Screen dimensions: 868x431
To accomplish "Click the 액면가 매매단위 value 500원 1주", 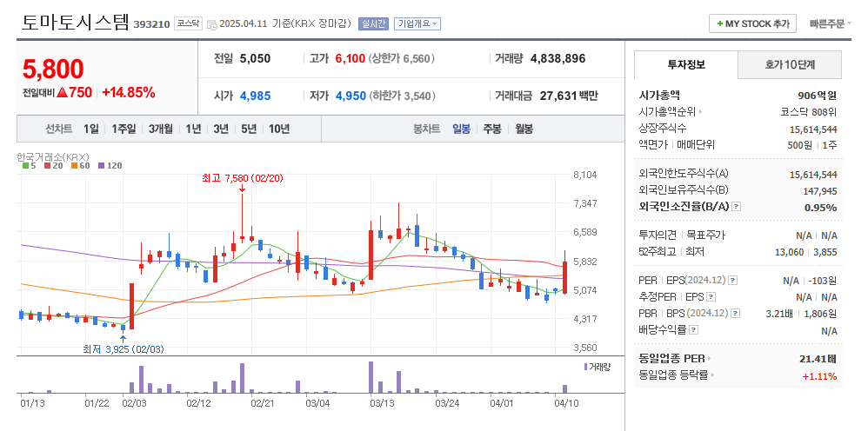I will [x=813, y=145].
